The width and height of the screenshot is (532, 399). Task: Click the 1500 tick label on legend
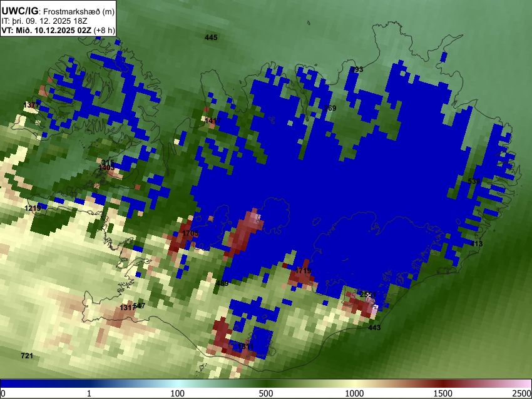443,393
